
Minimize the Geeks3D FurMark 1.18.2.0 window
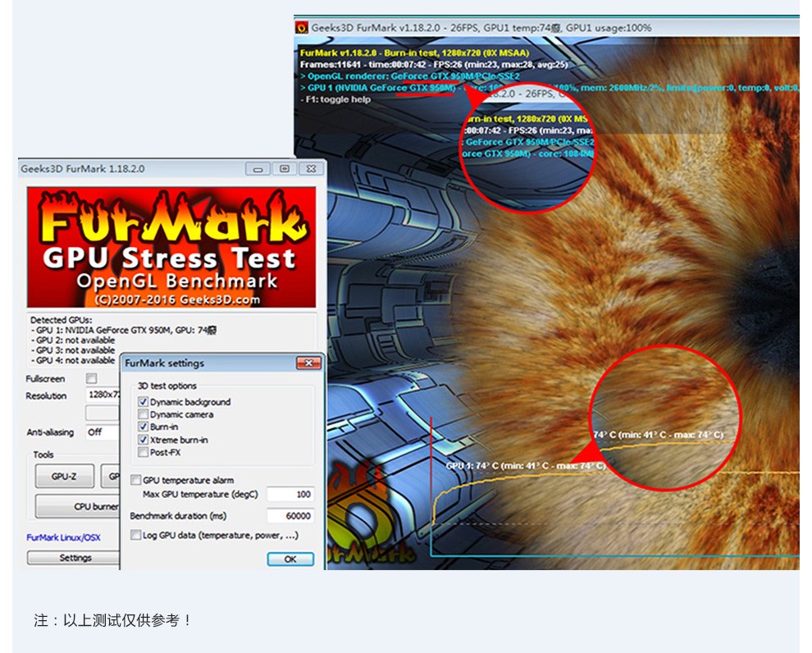258,169
